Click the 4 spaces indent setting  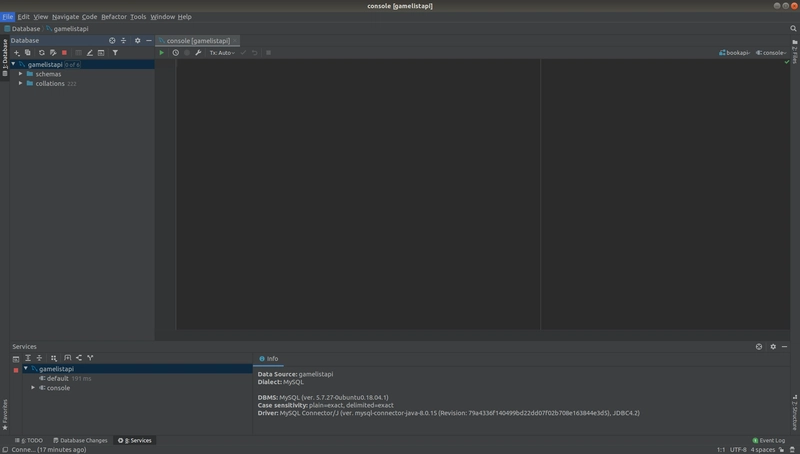coord(762,449)
